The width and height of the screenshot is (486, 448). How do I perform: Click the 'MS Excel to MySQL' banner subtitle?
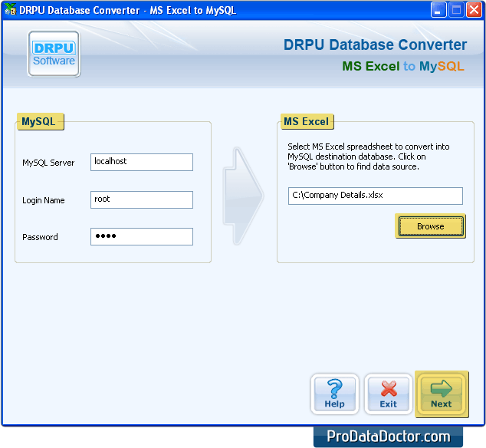click(x=402, y=67)
